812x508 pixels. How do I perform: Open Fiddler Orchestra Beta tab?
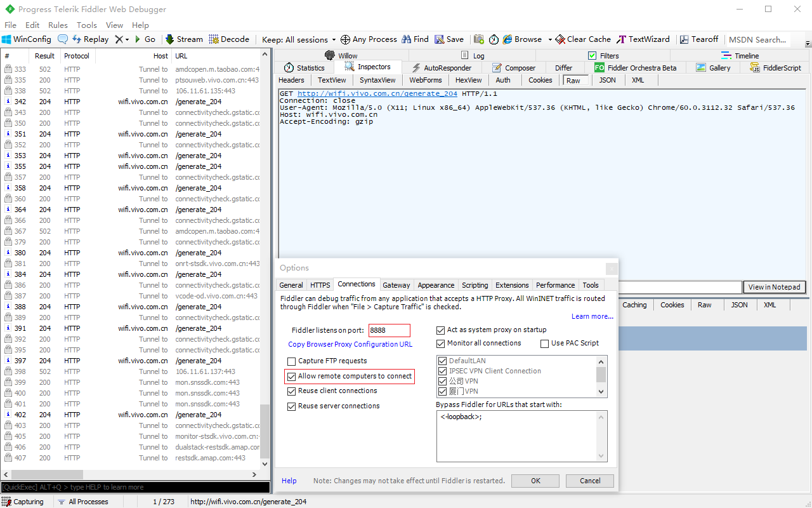coord(636,68)
